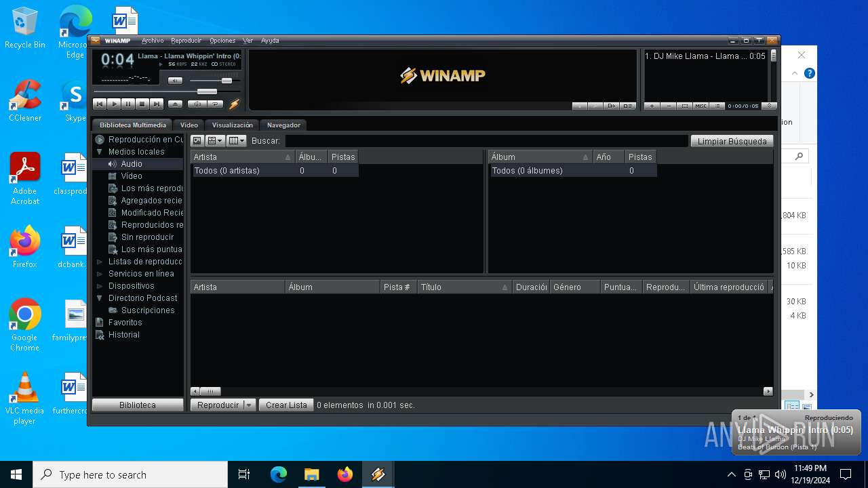This screenshot has height=488, width=868.
Task: Open the playlist MISC options
Action: [701, 106]
